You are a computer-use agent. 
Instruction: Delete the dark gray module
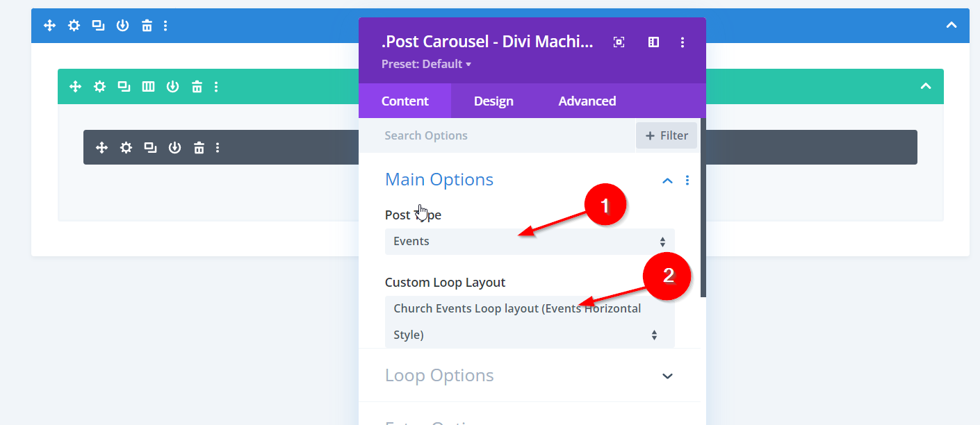[x=199, y=147]
